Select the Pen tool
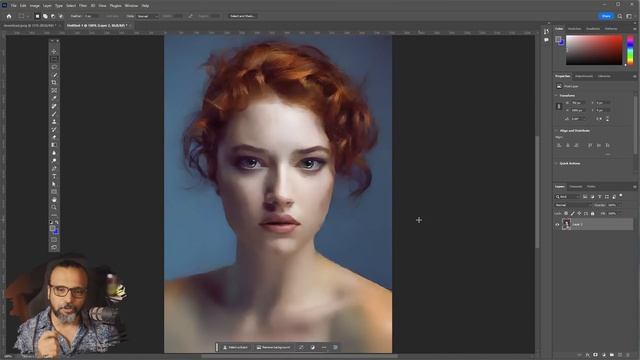This screenshot has width=640, height=360. click(54, 169)
